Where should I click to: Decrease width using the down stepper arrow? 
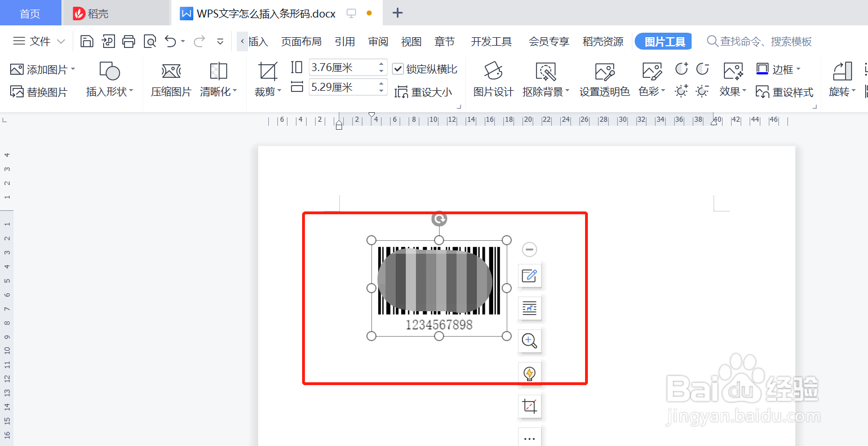[382, 91]
